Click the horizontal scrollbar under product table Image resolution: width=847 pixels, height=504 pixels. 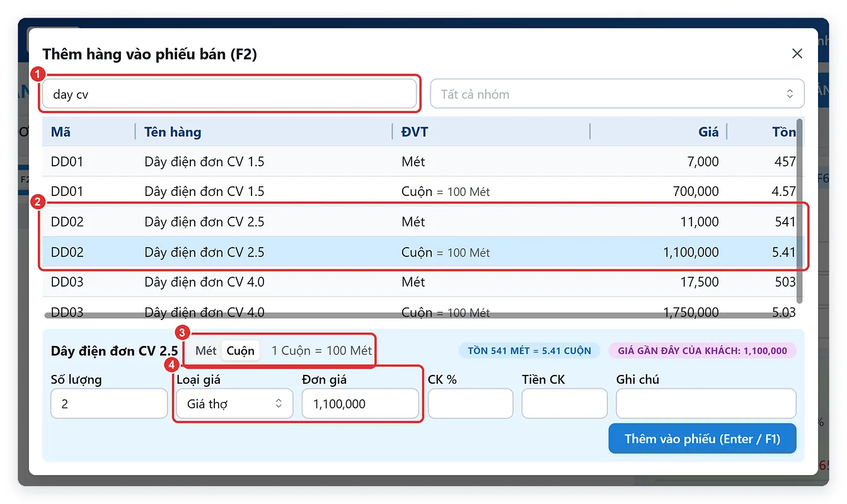point(417,314)
